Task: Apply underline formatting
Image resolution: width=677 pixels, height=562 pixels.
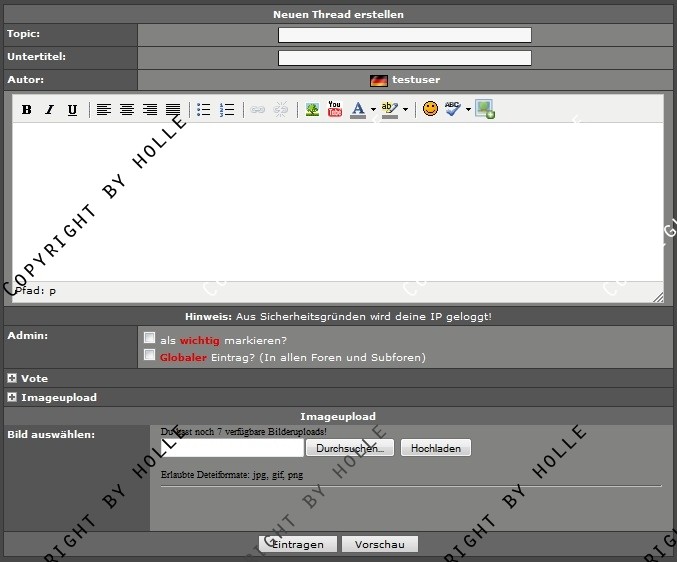Action: click(x=72, y=110)
